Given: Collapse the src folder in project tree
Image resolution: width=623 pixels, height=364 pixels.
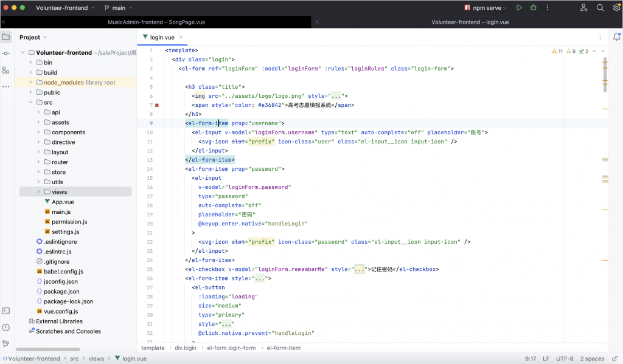Looking at the screenshot, I should (31, 102).
